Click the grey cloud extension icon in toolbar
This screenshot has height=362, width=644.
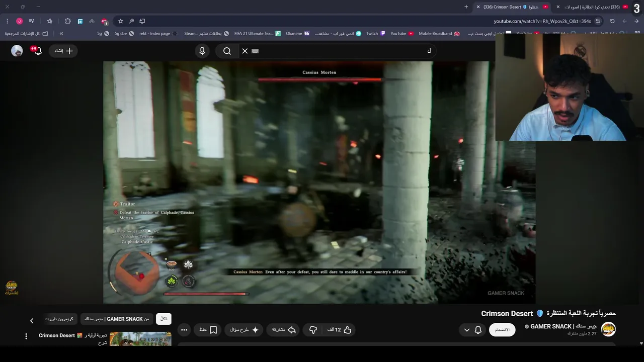(x=92, y=21)
